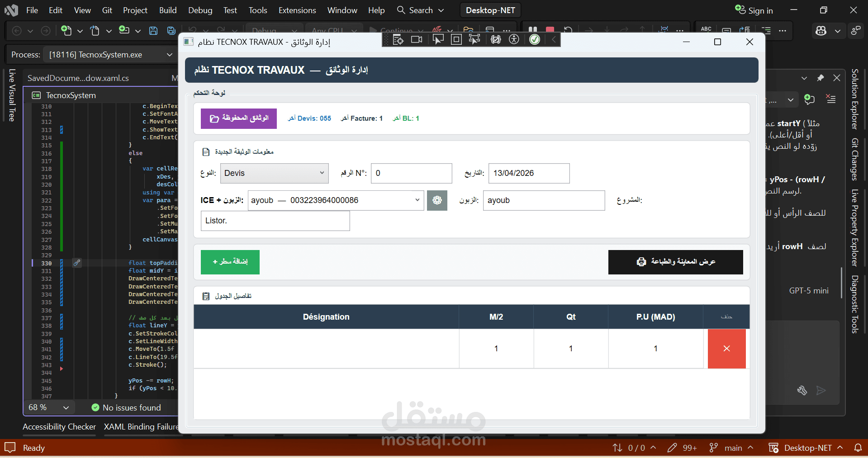868x458 pixels.
Task: Click the Save All icon in toolbar
Action: pos(171,31)
